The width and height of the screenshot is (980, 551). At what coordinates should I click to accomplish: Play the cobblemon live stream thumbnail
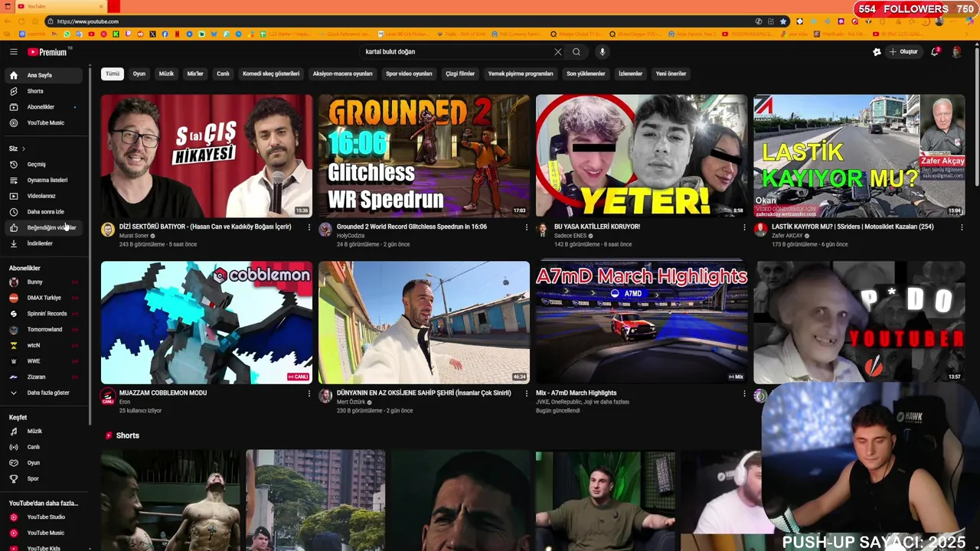point(207,322)
